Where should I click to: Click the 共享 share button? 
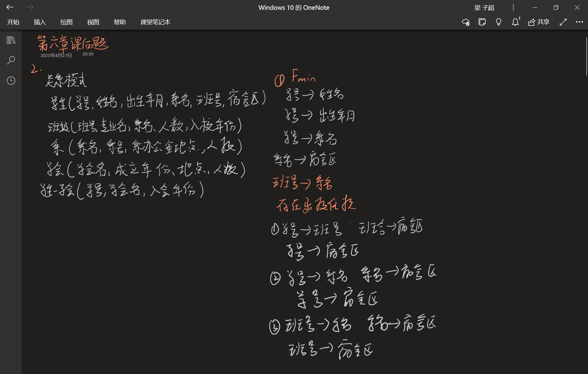tap(539, 22)
